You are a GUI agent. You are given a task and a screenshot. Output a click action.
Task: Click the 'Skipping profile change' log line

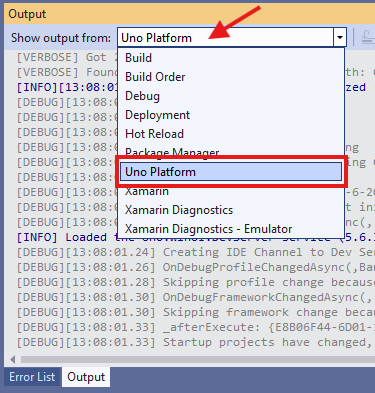[195, 282]
